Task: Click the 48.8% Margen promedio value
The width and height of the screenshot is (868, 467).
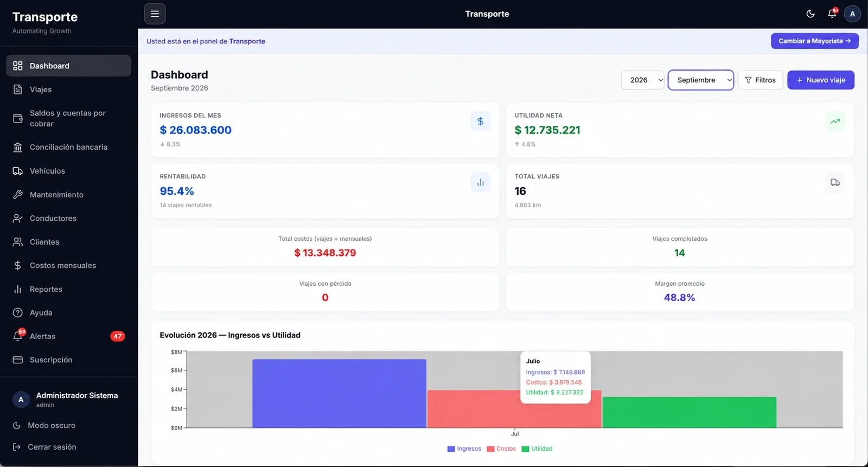Action: coord(679,298)
